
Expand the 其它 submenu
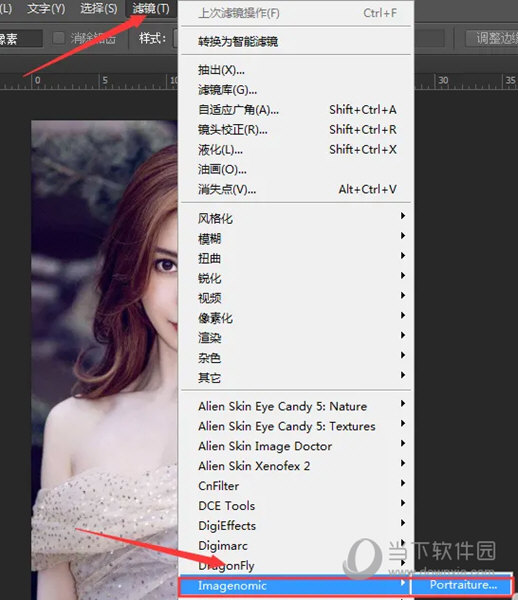point(295,378)
